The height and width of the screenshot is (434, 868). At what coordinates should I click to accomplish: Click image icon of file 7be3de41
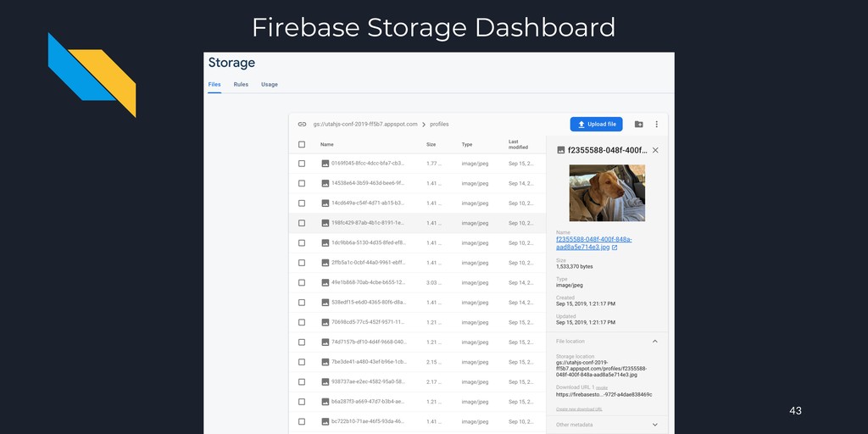(x=325, y=362)
